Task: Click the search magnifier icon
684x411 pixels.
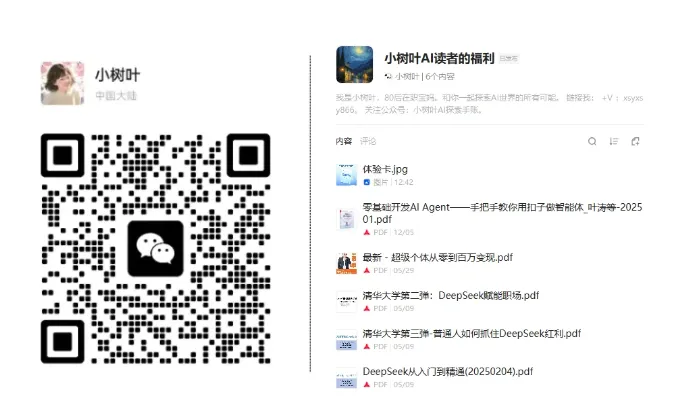Action: coord(592,141)
